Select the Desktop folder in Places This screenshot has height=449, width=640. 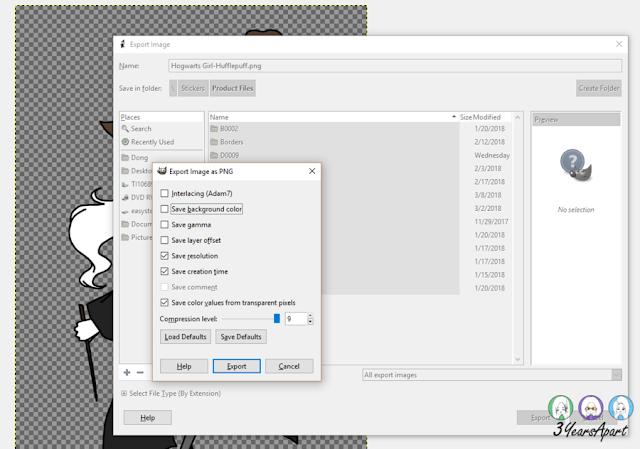tap(137, 171)
